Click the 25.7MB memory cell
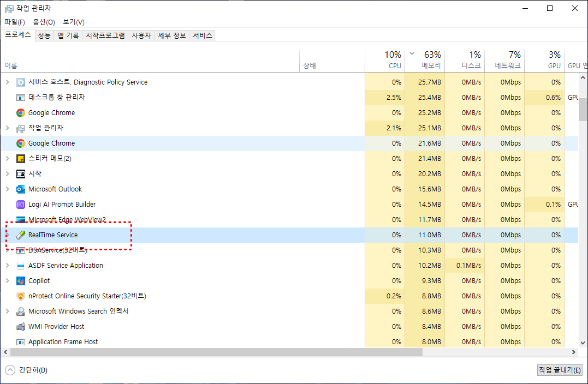The height and width of the screenshot is (384, 588). (x=425, y=82)
